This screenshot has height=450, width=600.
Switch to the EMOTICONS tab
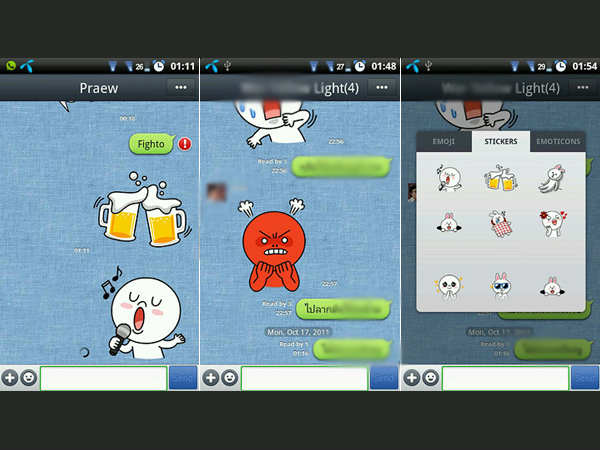(x=559, y=142)
